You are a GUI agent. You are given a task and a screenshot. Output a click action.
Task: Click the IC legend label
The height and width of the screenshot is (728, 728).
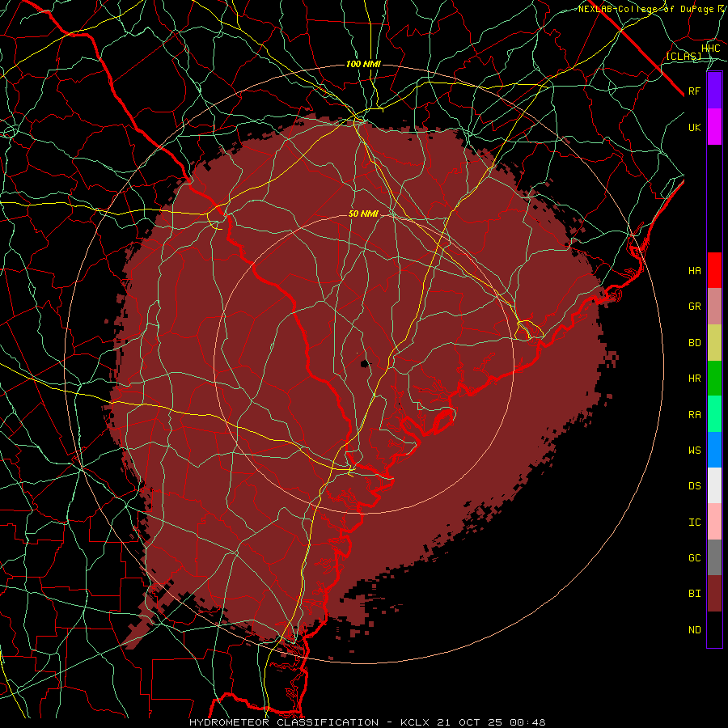[695, 523]
